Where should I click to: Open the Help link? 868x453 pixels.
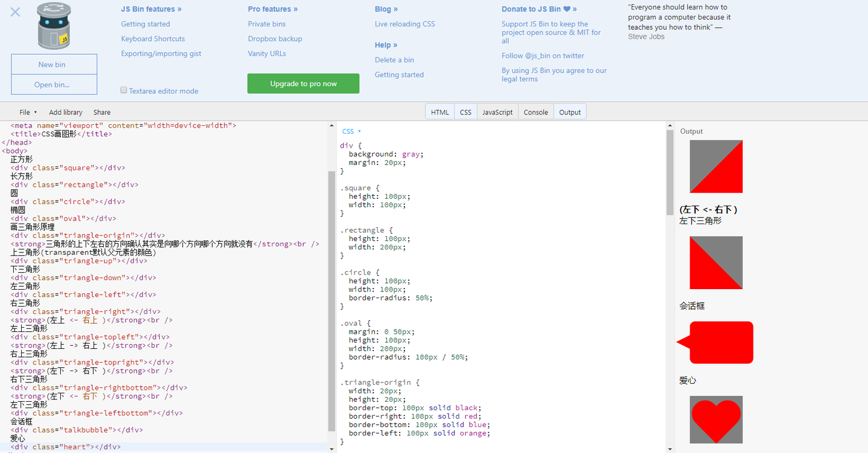coord(386,45)
